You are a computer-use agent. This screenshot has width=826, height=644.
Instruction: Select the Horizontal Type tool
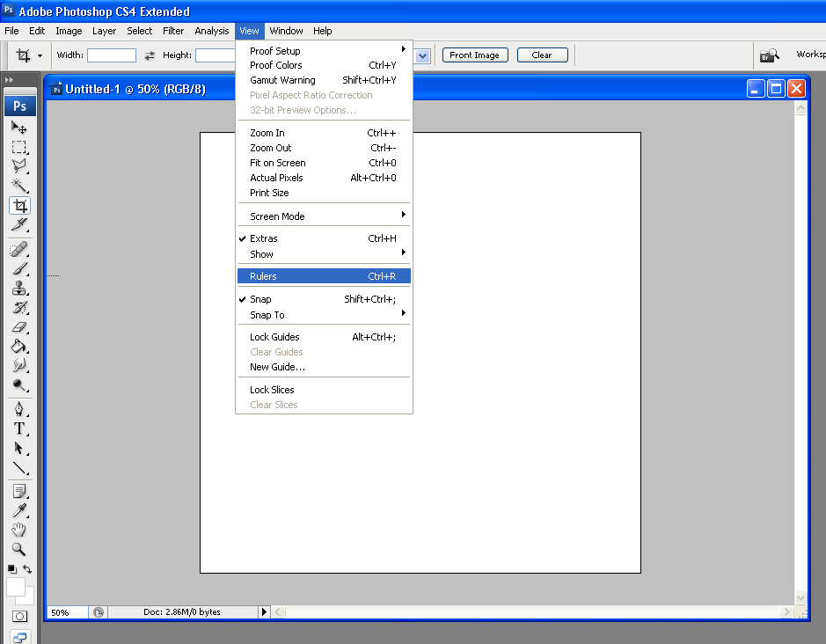[19, 428]
